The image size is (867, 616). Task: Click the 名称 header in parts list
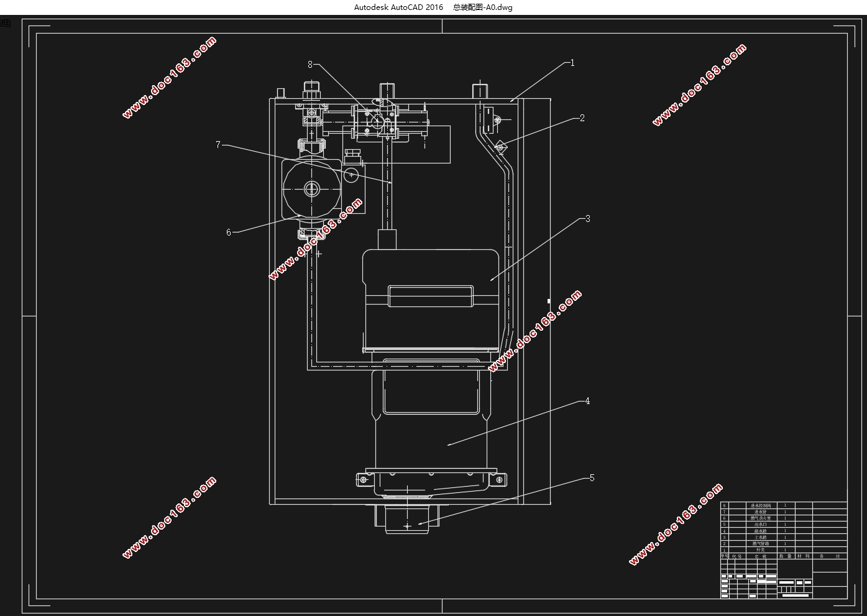click(x=761, y=556)
